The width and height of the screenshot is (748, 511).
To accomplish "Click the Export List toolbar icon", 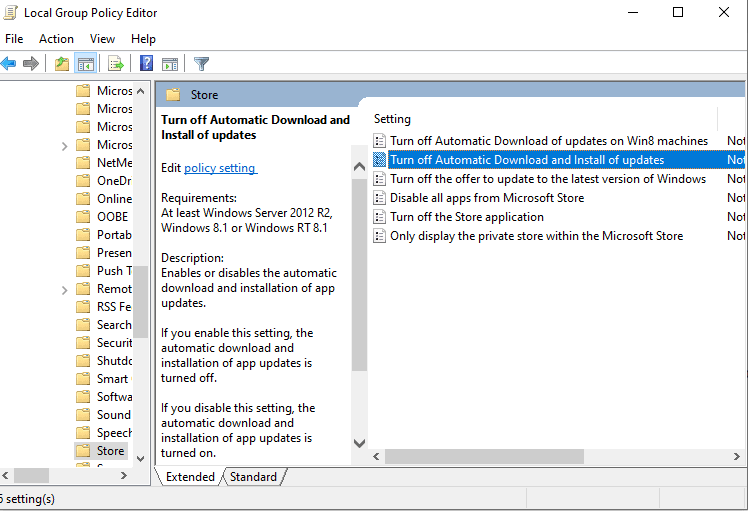I will (115, 63).
